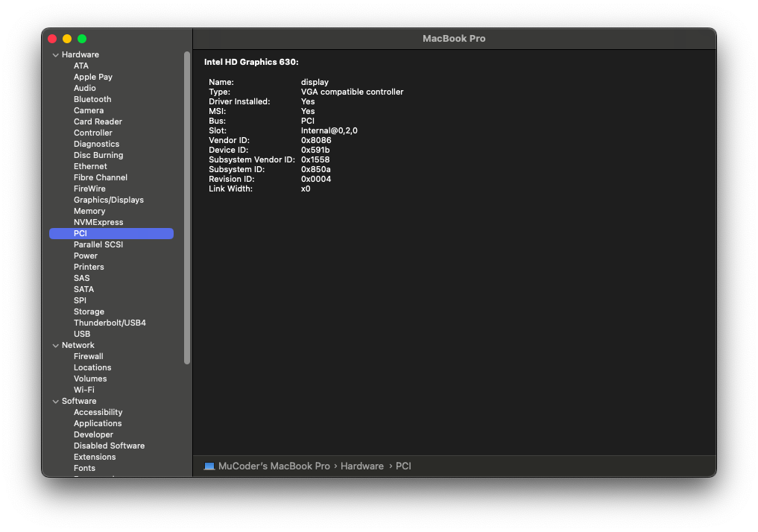This screenshot has height=532, width=758.
Task: Select Storage in the sidebar
Action: pos(88,311)
